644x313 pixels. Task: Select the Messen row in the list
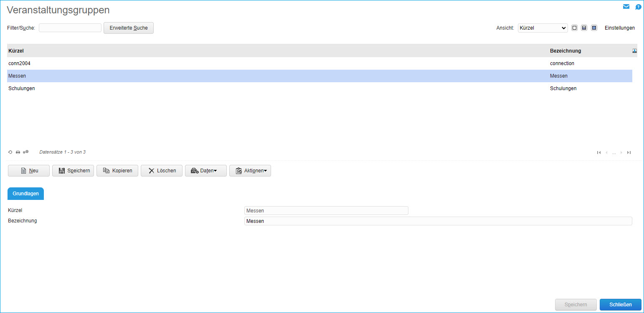tap(319, 76)
